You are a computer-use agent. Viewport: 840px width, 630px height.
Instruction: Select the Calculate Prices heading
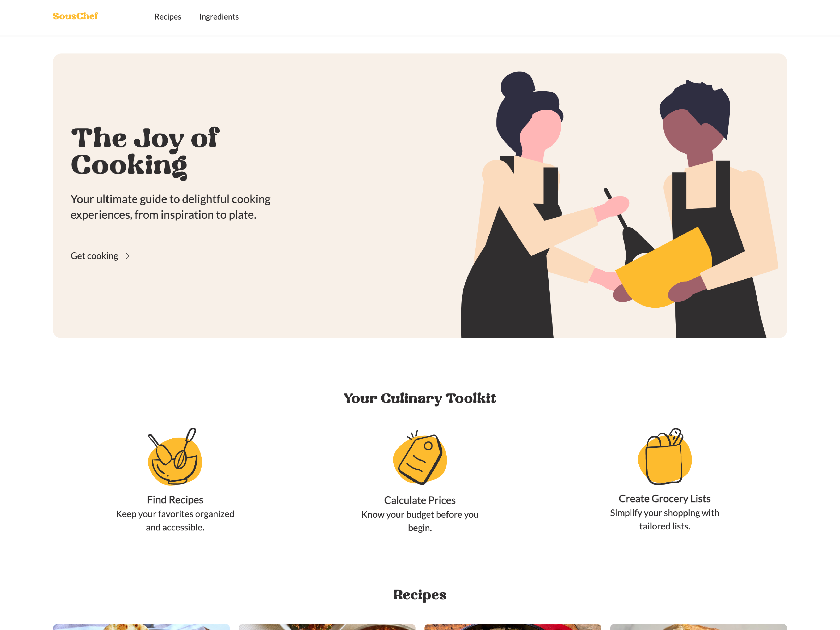(420, 500)
